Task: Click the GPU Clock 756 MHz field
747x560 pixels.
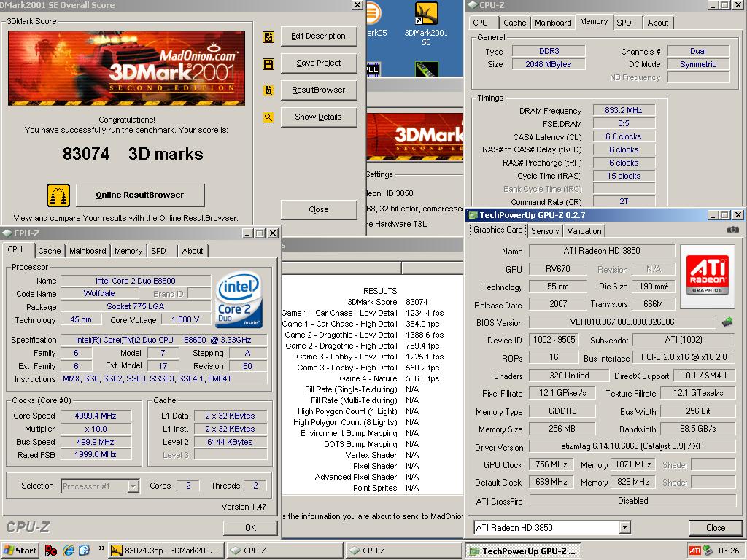Action: point(551,464)
